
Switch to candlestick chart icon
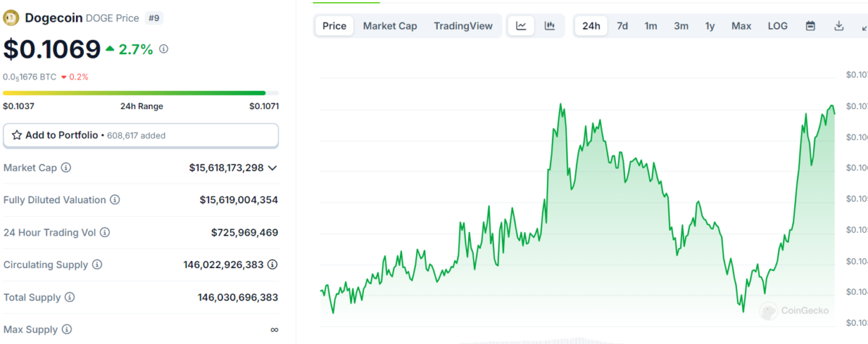550,26
